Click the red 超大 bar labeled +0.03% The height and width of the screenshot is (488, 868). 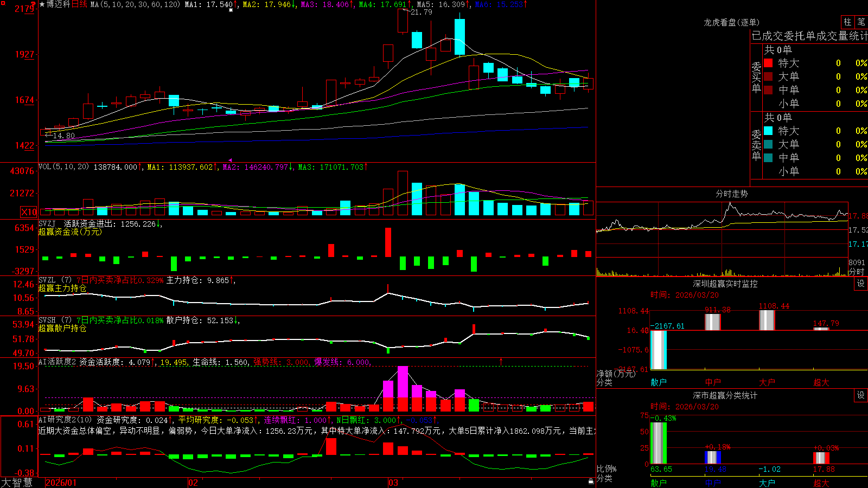(821, 458)
